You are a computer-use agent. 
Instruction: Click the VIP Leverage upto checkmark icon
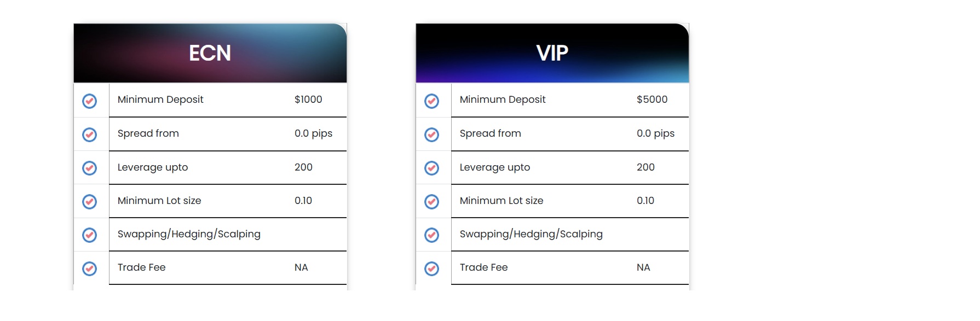coord(432,168)
